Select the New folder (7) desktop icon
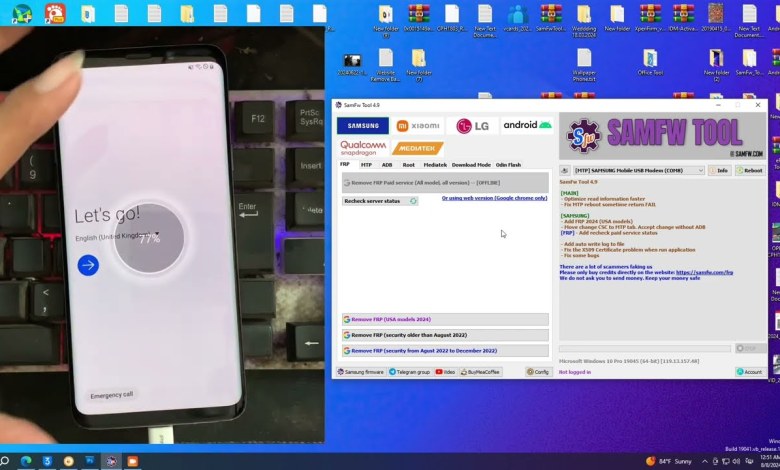 [419, 65]
